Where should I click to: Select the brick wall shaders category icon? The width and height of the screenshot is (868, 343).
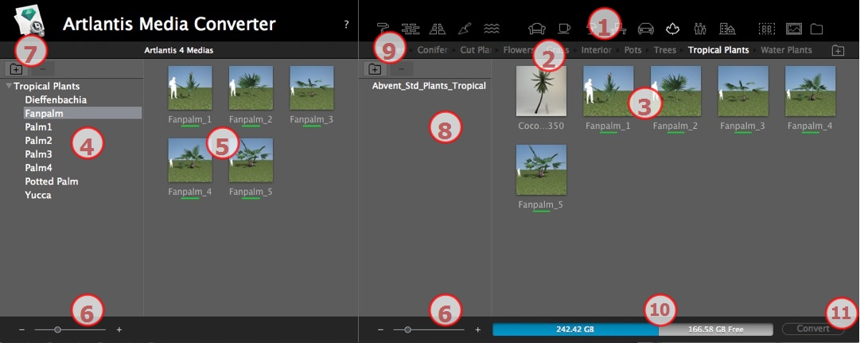point(410,28)
